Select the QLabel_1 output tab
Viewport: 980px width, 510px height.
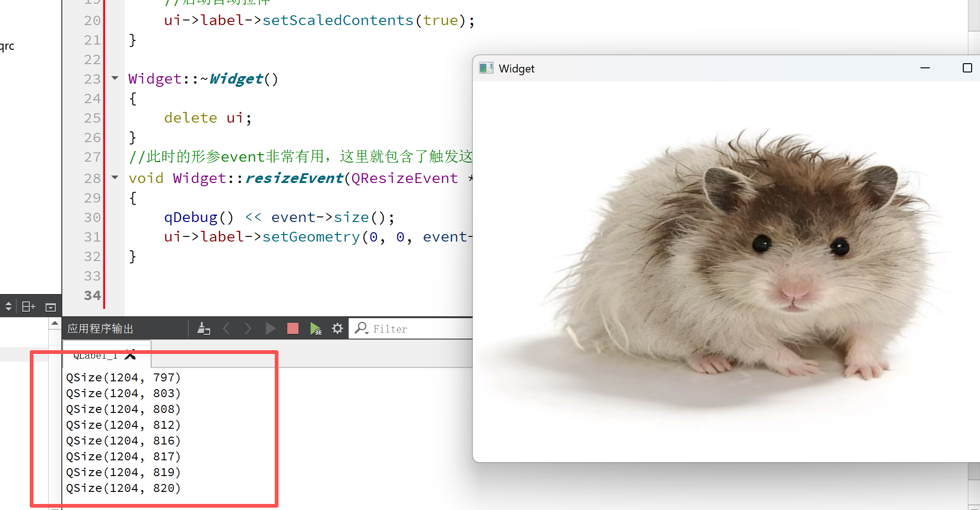(95, 355)
